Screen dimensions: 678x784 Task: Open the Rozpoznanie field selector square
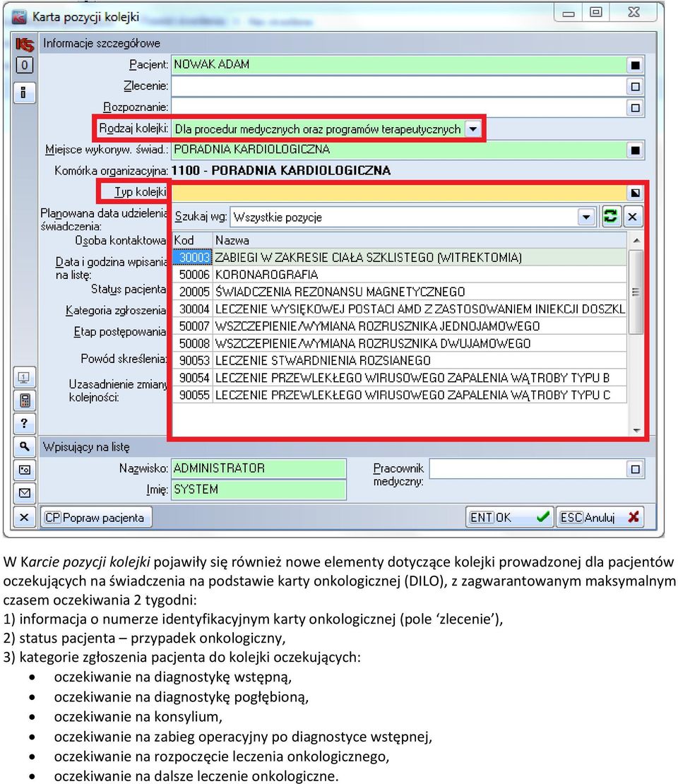coord(635,107)
